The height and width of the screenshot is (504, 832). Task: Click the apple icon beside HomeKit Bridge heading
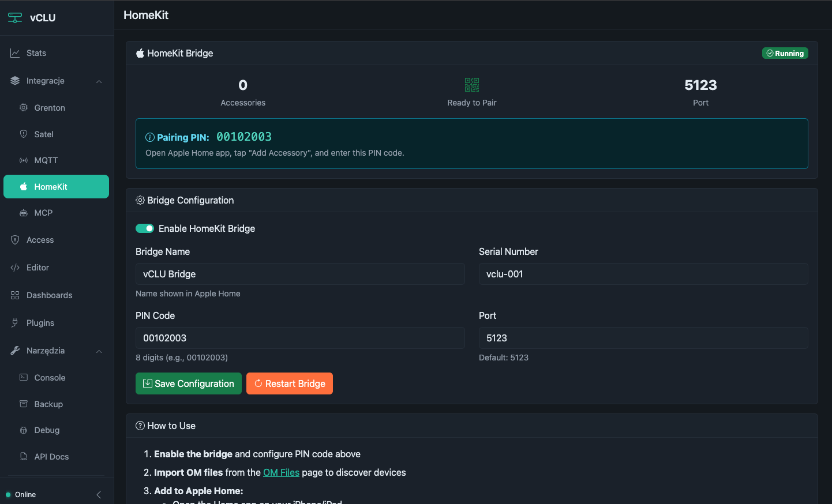click(x=140, y=53)
